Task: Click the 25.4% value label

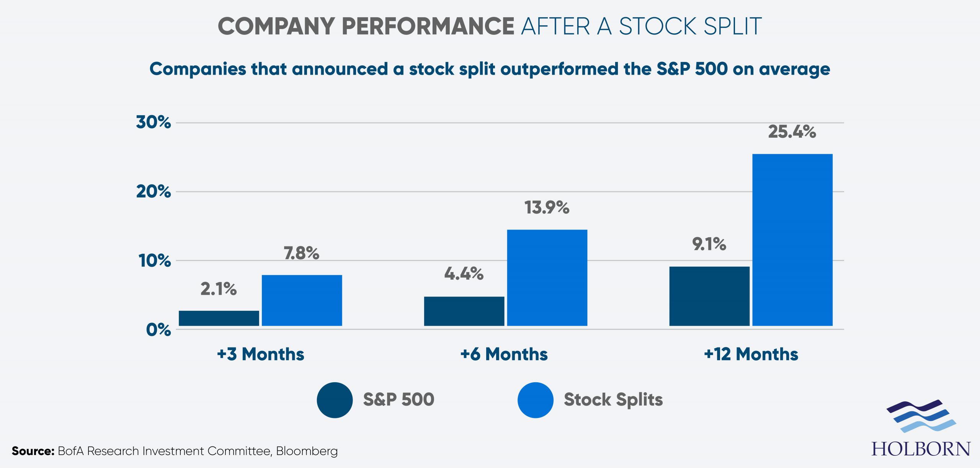Action: click(792, 132)
